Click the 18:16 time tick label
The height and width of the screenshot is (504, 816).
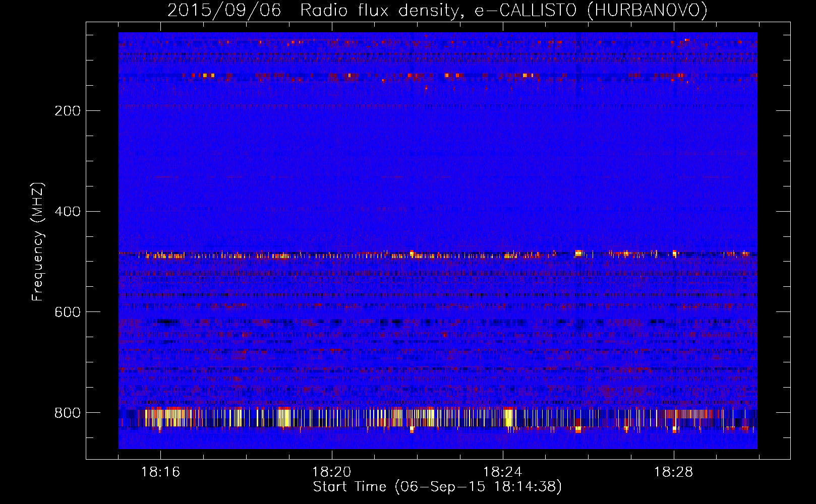coord(160,472)
